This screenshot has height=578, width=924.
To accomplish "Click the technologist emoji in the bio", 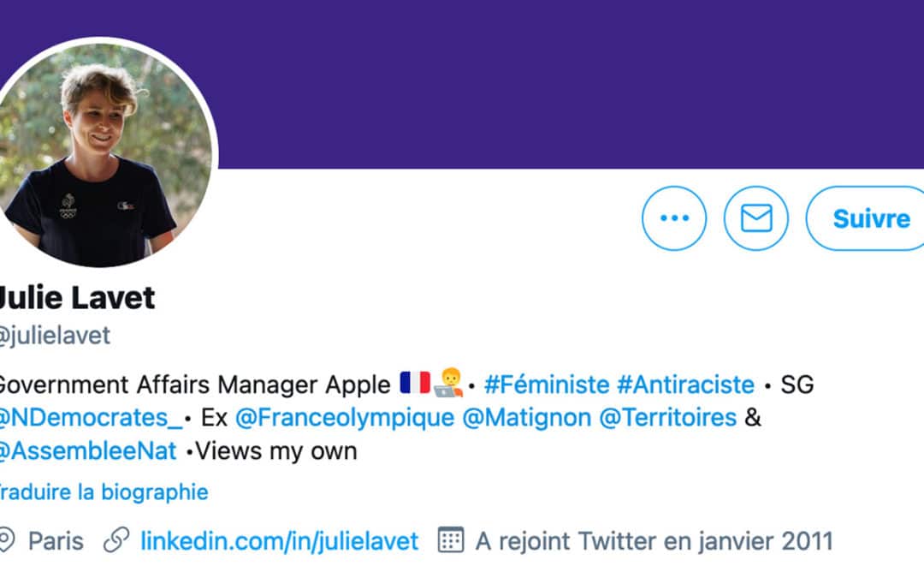I will point(447,383).
